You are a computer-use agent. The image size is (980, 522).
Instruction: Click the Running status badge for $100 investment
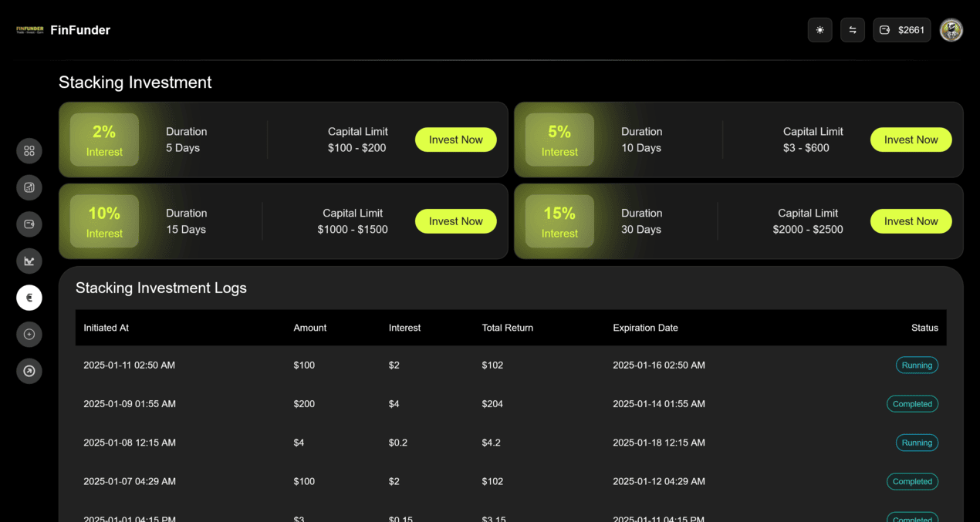(917, 365)
